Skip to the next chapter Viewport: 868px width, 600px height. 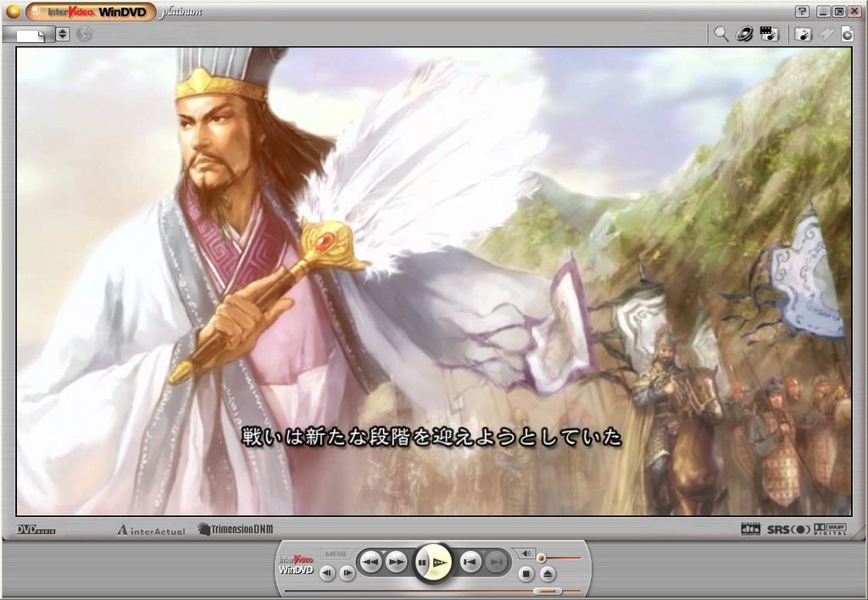coord(497,563)
